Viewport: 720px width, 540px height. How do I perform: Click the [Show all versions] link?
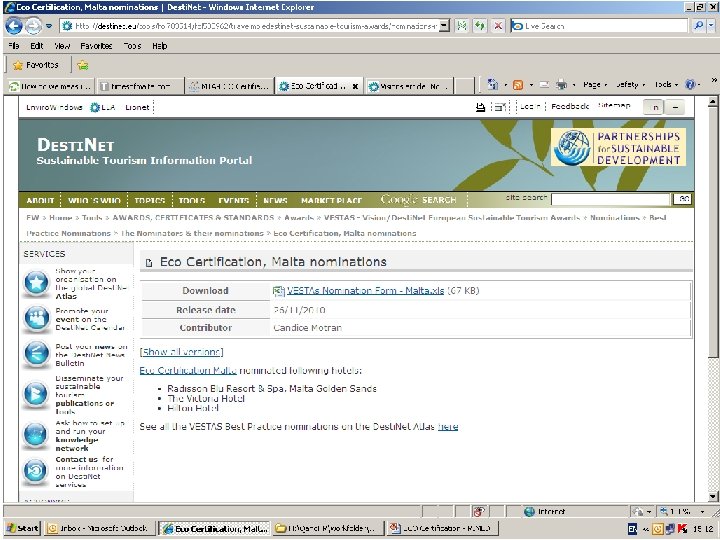(x=181, y=352)
